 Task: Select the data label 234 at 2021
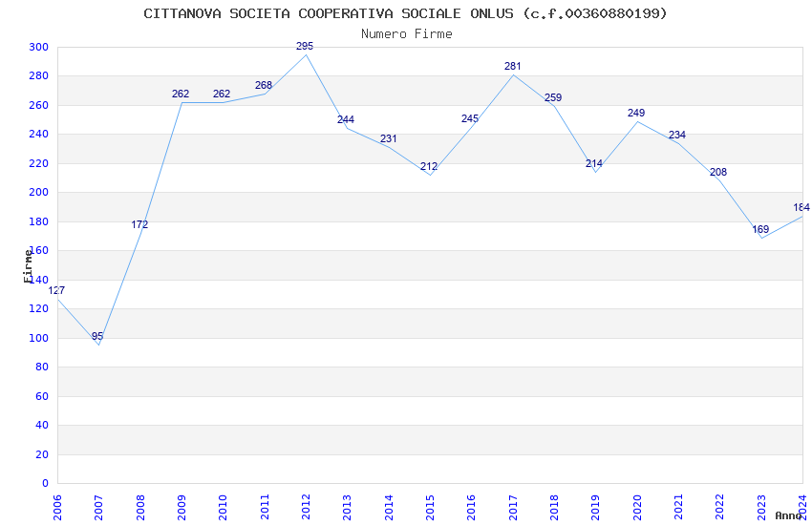(x=677, y=135)
